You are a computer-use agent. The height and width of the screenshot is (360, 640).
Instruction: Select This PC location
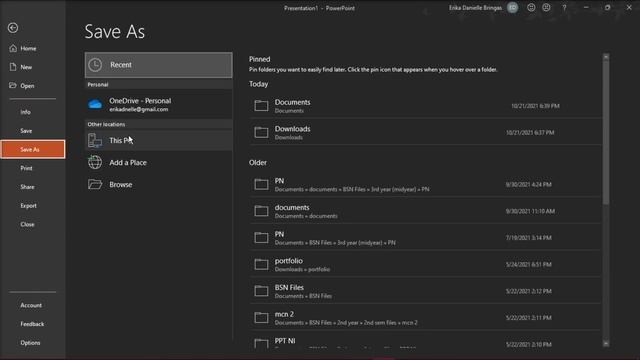[x=158, y=140]
